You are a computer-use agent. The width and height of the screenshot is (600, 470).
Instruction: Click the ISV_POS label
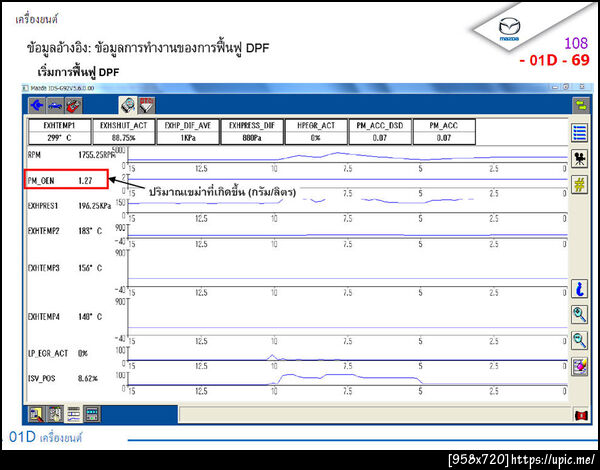click(41, 379)
